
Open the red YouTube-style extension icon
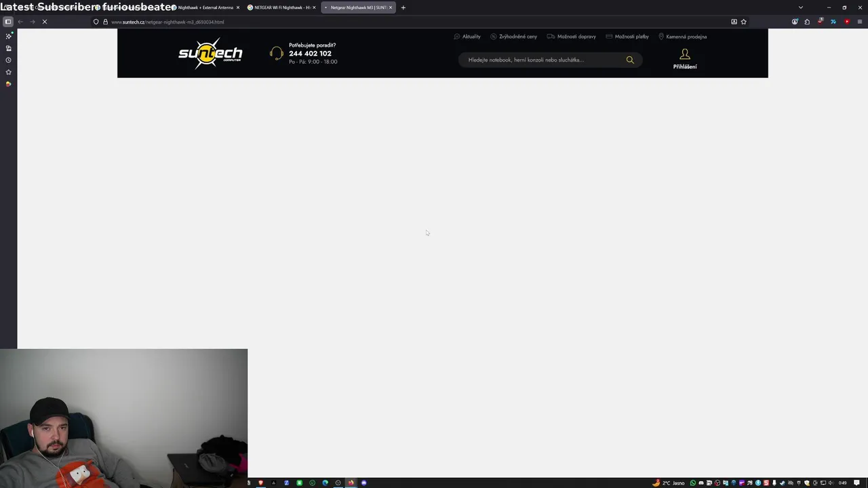click(847, 22)
